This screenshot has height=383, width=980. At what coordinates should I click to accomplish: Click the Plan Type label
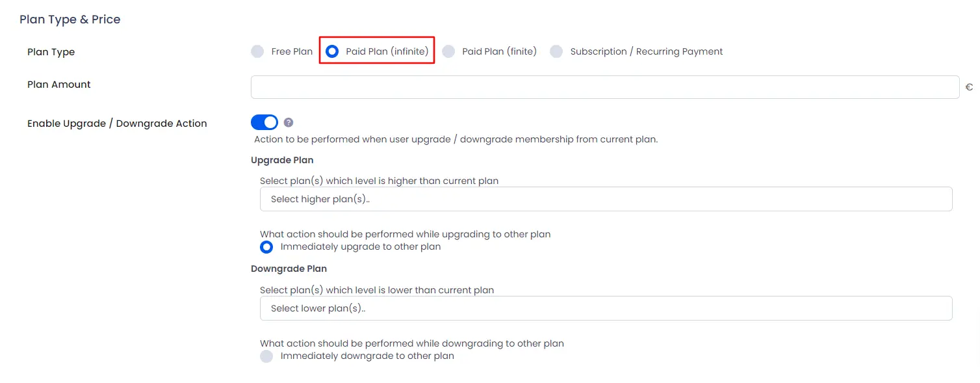pyautogui.click(x=51, y=52)
